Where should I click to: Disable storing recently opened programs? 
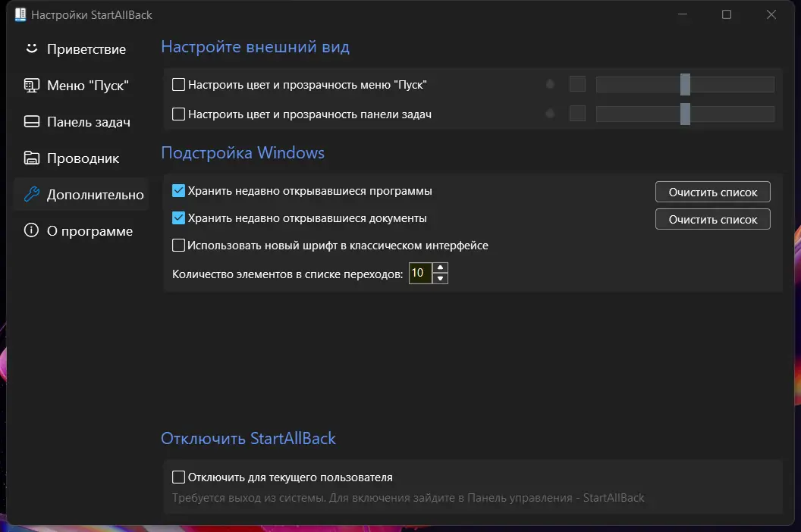click(178, 191)
